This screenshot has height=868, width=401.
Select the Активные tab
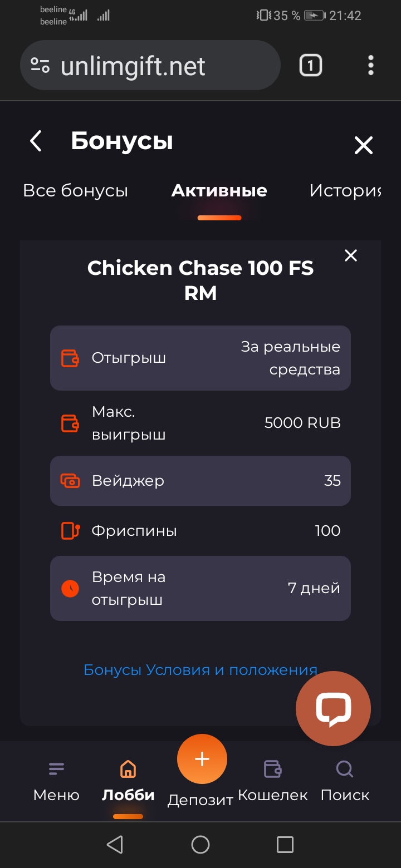pyautogui.click(x=219, y=191)
